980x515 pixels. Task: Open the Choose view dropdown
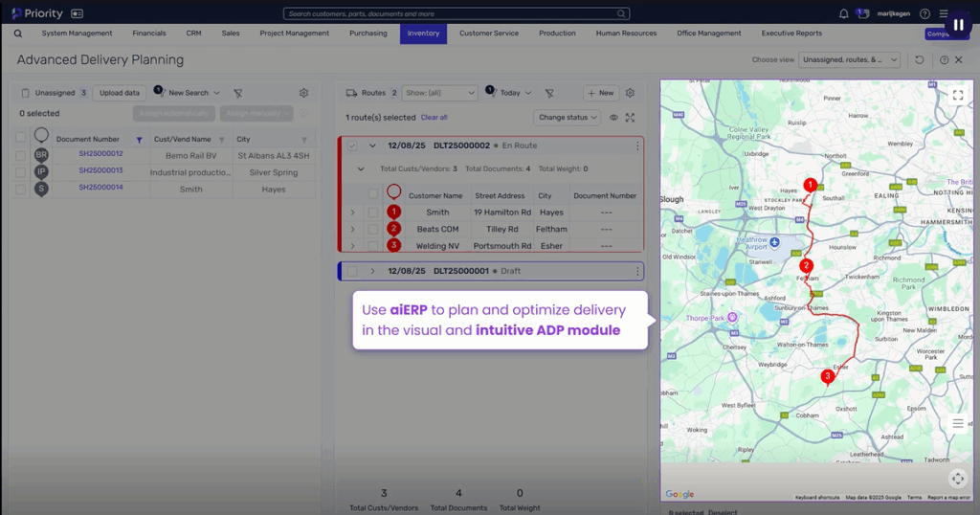tap(850, 60)
